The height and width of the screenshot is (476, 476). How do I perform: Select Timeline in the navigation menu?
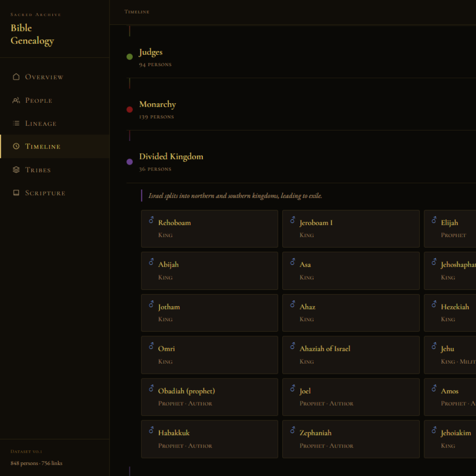[x=43, y=146]
